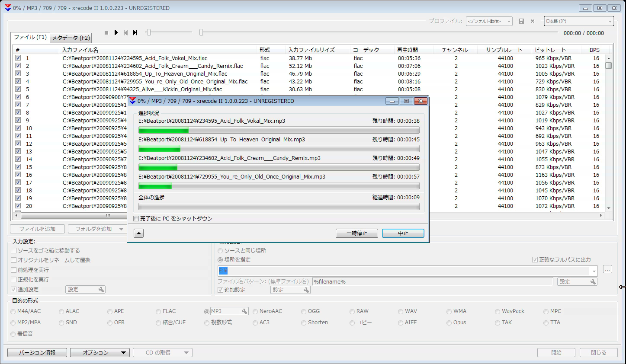Open filename pattern 設定 wrench button
Viewport: 626px width, 364px height.
point(577,282)
